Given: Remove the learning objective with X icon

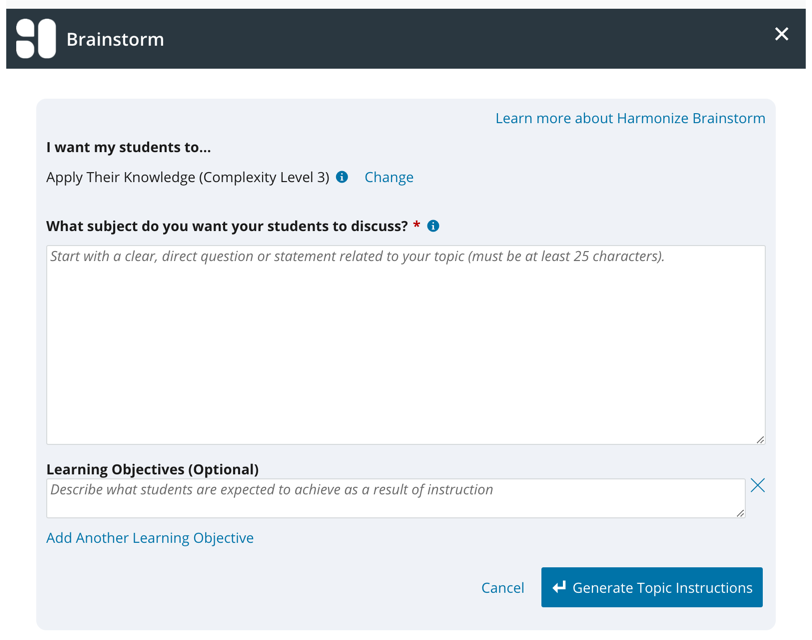Looking at the screenshot, I should (758, 486).
